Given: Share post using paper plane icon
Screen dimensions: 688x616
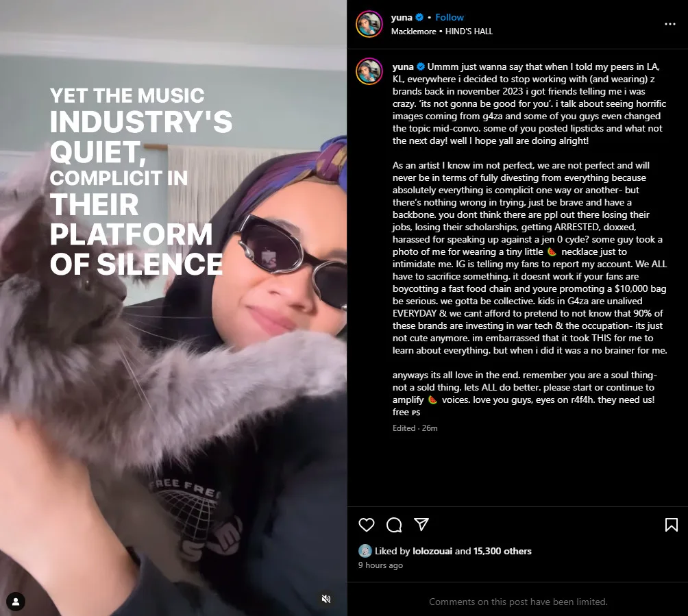Looking at the screenshot, I should (x=421, y=524).
